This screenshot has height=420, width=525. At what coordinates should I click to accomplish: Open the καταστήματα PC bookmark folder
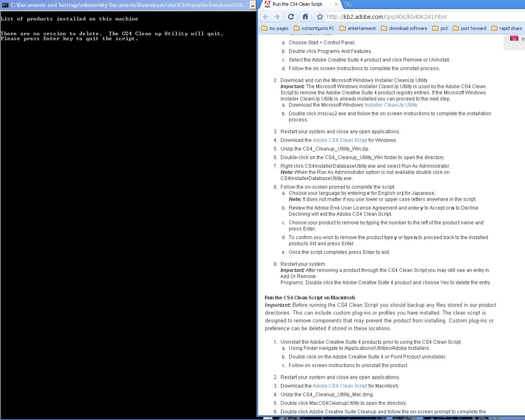pyautogui.click(x=314, y=28)
